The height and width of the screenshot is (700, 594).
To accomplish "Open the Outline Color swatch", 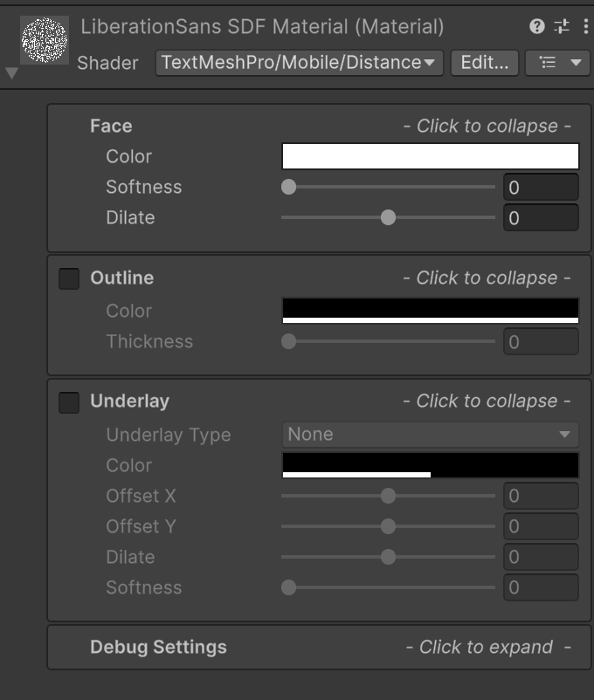I will click(431, 310).
